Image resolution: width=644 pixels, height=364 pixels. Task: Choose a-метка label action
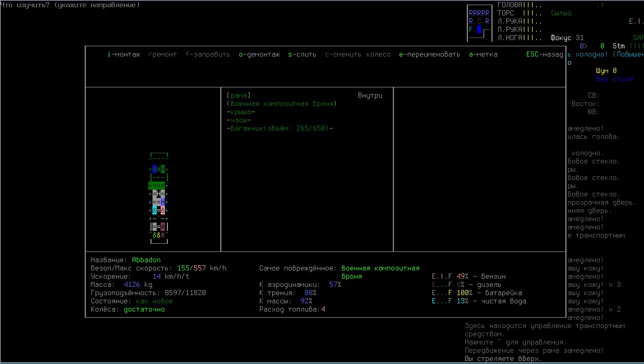point(483,54)
